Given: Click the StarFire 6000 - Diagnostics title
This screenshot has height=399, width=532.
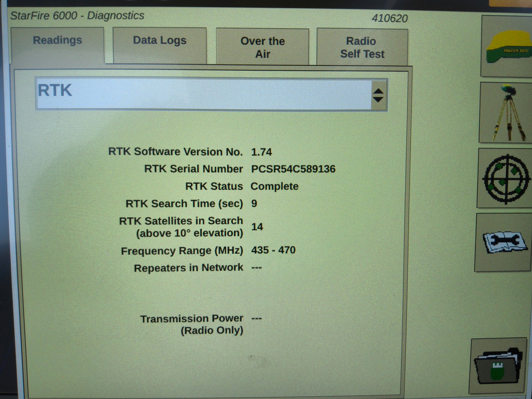Looking at the screenshot, I should coord(77,16).
